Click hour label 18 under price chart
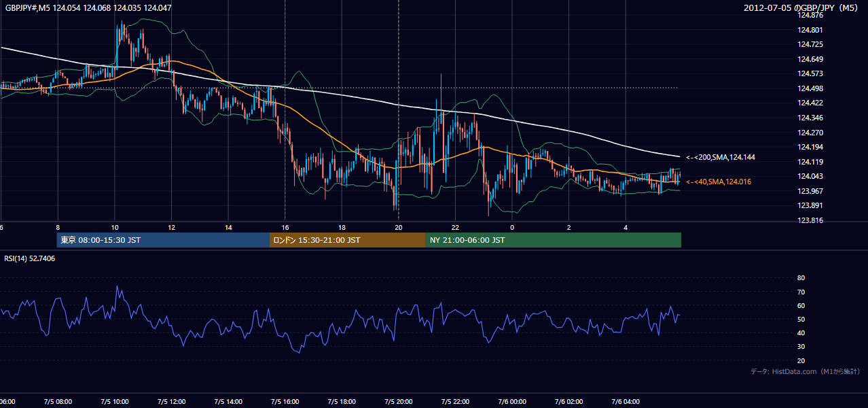The width and height of the screenshot is (868, 408). [342, 228]
